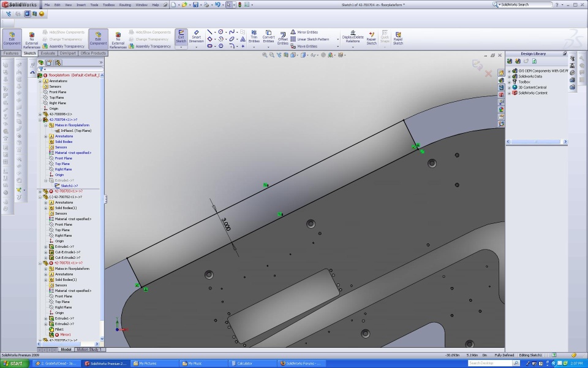
Task: Click the Rebuild traffic light icon
Action: click(x=239, y=5)
